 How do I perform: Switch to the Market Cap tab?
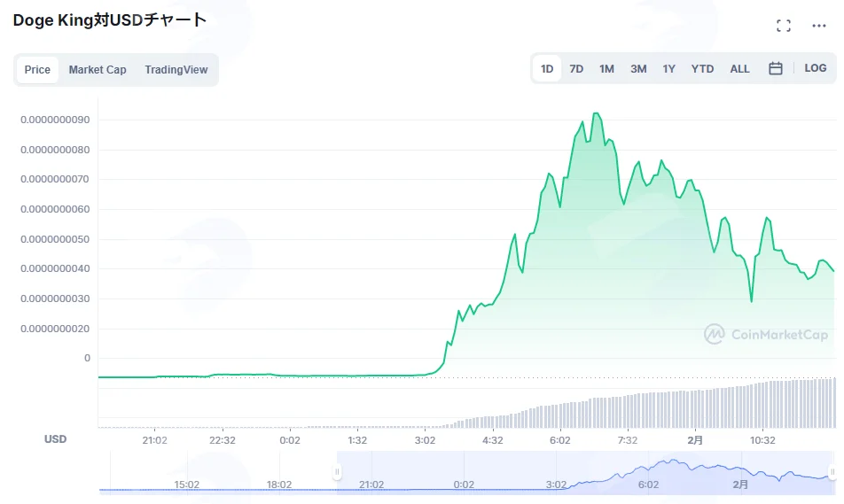pyautogui.click(x=98, y=70)
